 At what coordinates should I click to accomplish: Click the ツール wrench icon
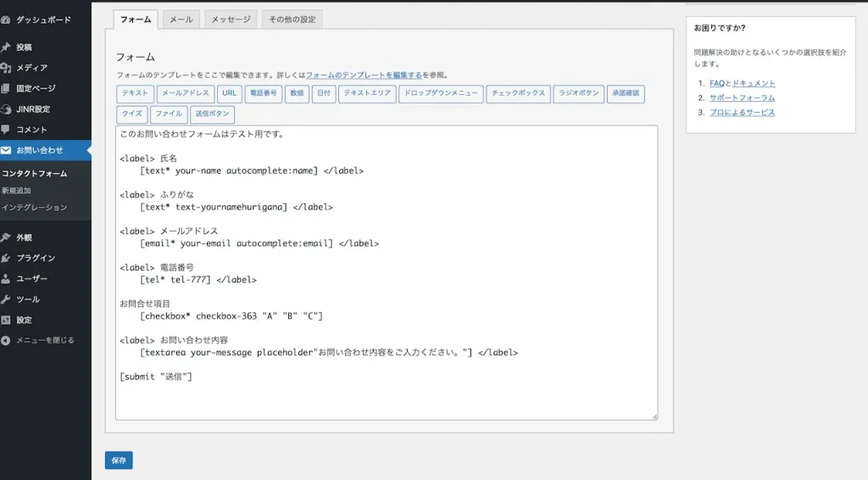click(6, 299)
